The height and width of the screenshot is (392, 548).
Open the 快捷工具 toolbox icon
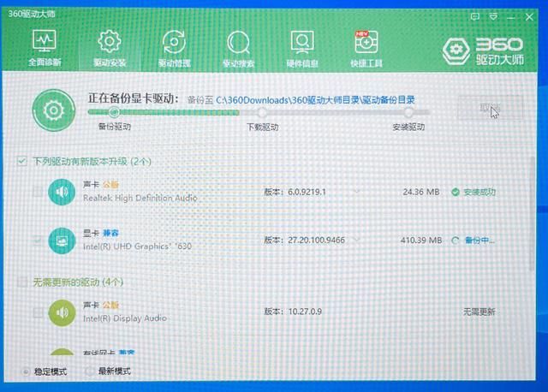pyautogui.click(x=366, y=41)
